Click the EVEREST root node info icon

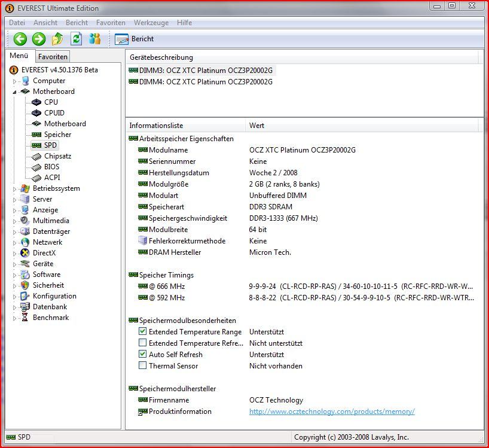pyautogui.click(x=14, y=70)
